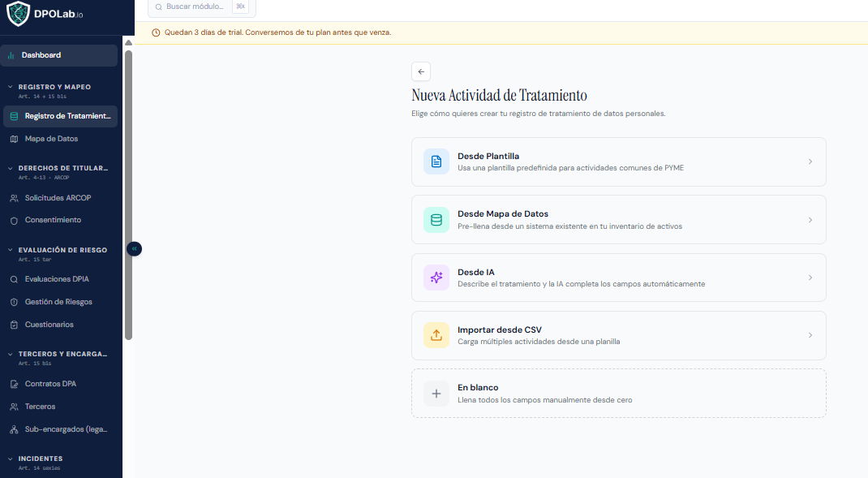Click Gestión de Riesgos shield icon
The width and height of the screenshot is (868, 478).
pos(14,302)
